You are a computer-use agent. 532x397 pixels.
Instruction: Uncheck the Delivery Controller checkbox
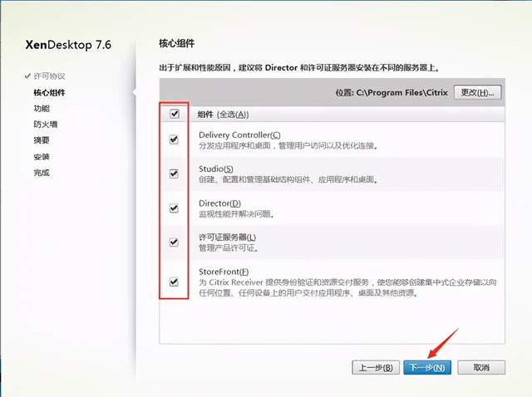(x=174, y=140)
